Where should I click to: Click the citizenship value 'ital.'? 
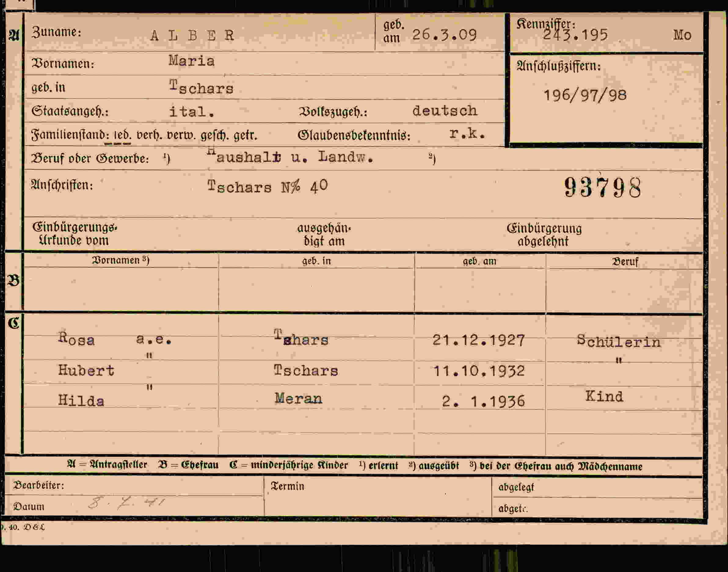[x=192, y=111]
